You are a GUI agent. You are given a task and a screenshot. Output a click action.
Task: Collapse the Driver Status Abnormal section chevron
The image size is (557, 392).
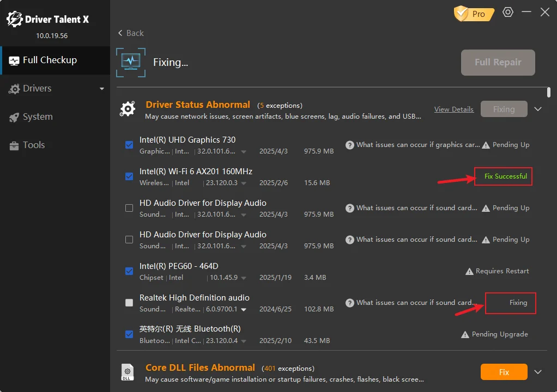point(538,109)
